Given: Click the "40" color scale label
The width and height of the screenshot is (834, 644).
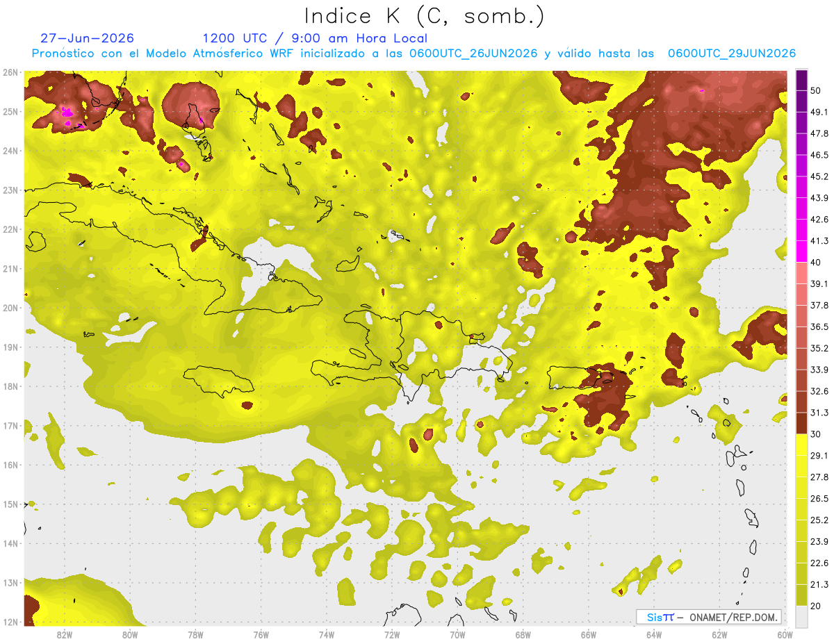Looking at the screenshot, I should click(x=816, y=262).
